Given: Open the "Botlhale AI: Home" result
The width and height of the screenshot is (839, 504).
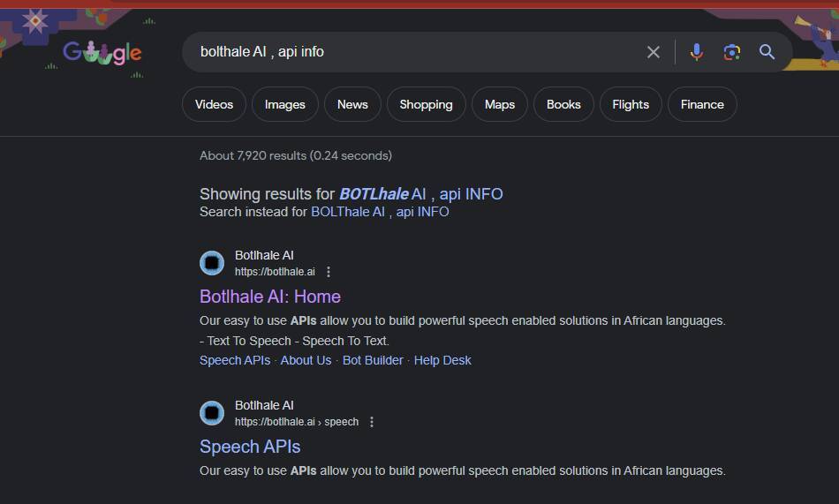Looking at the screenshot, I should (x=270, y=297).
